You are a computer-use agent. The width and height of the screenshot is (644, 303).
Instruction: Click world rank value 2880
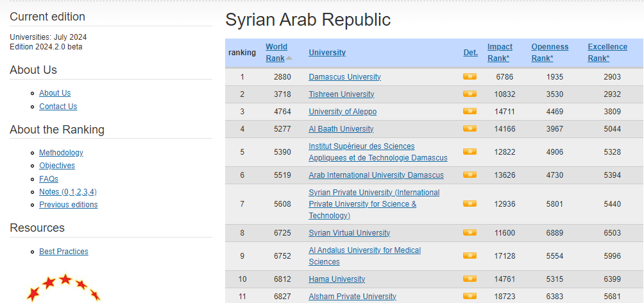(282, 77)
